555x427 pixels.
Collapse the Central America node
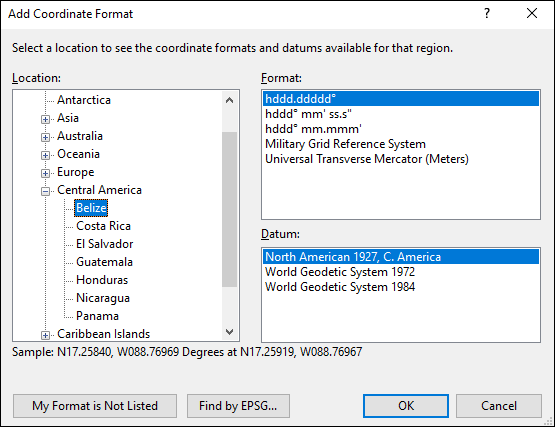(45, 192)
